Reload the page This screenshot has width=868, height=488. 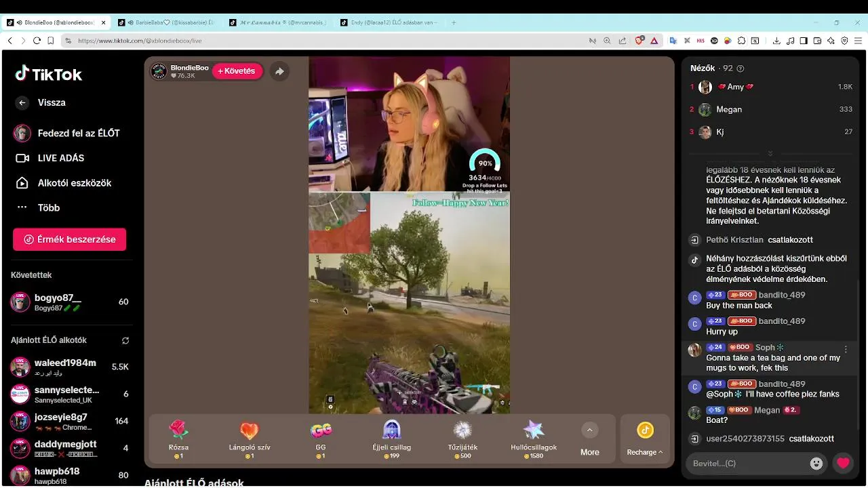[37, 41]
